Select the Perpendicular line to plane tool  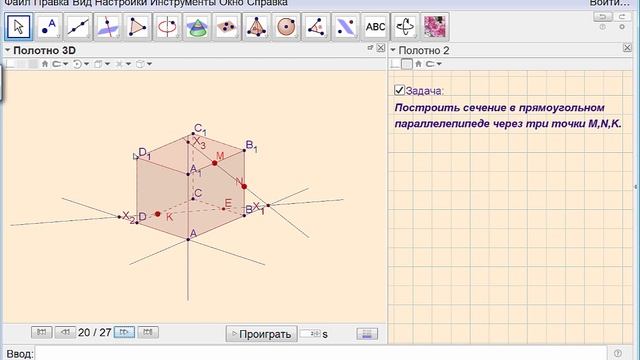pos(108,27)
